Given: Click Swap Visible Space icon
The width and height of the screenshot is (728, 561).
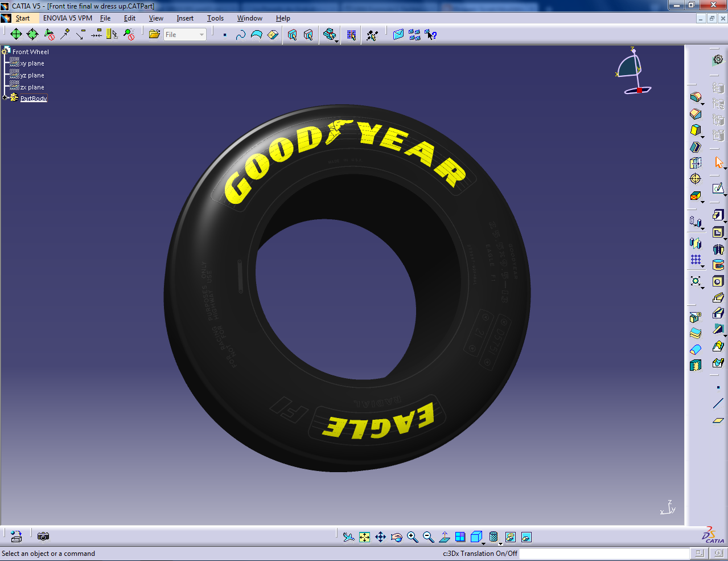Looking at the screenshot, I should click(x=527, y=537).
